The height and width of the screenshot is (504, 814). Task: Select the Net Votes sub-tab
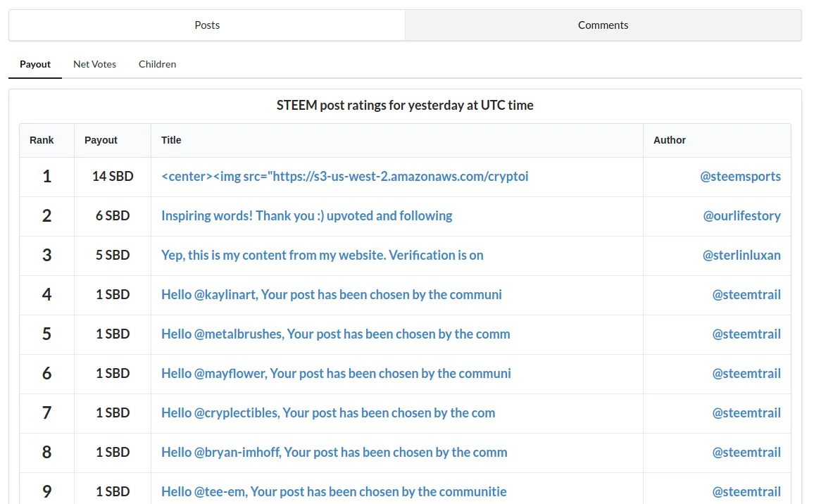click(x=94, y=64)
